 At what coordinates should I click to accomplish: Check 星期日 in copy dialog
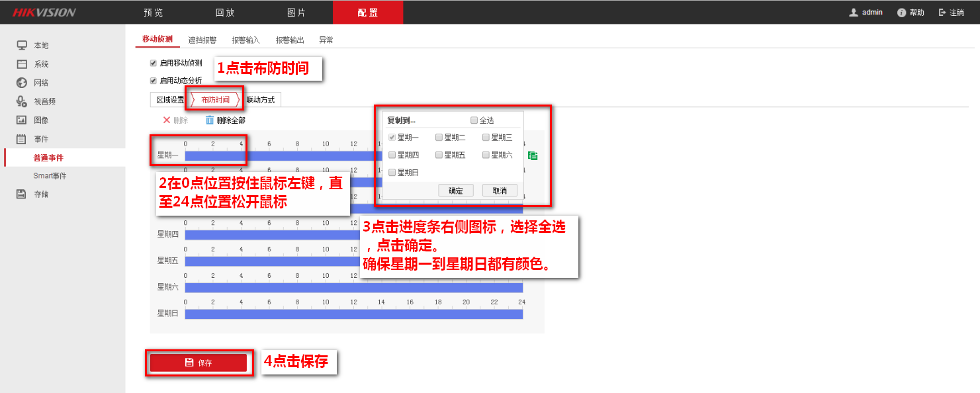[392, 172]
